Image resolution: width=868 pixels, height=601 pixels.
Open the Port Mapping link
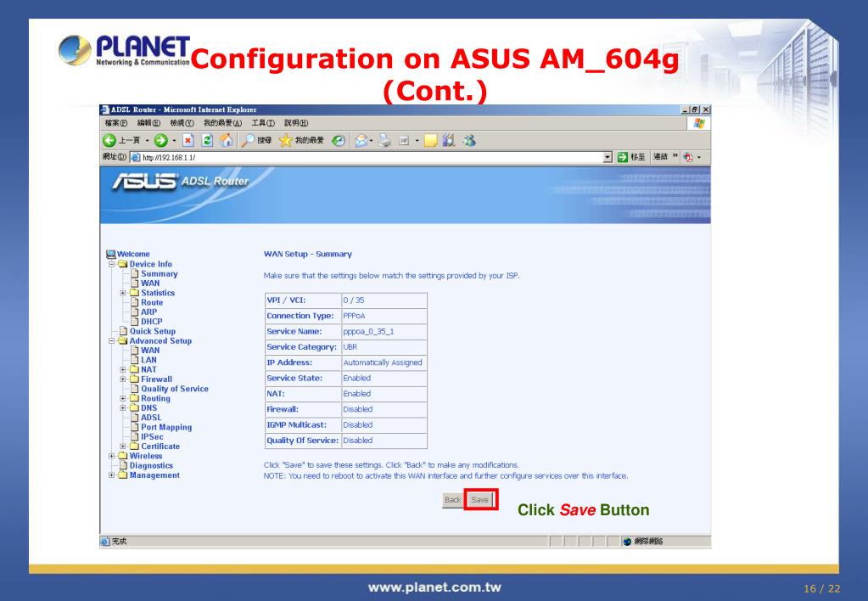[x=166, y=427]
